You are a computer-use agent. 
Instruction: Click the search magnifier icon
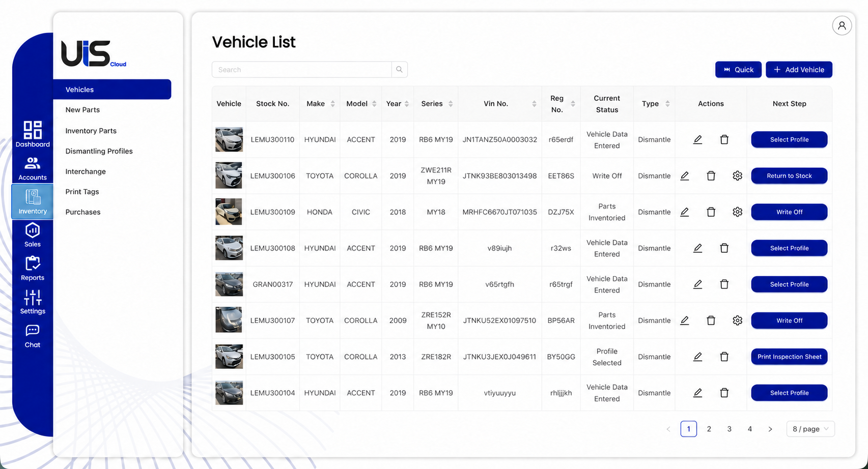400,70
